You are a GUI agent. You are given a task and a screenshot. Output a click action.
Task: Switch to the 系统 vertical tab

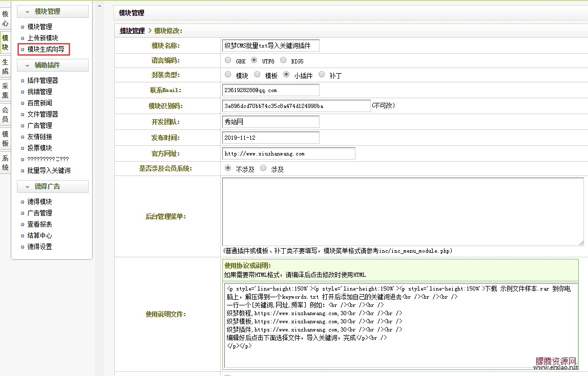point(5,162)
